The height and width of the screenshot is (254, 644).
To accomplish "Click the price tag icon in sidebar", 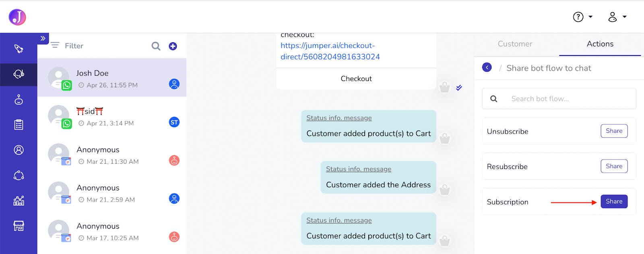I will pyautogui.click(x=19, y=49).
